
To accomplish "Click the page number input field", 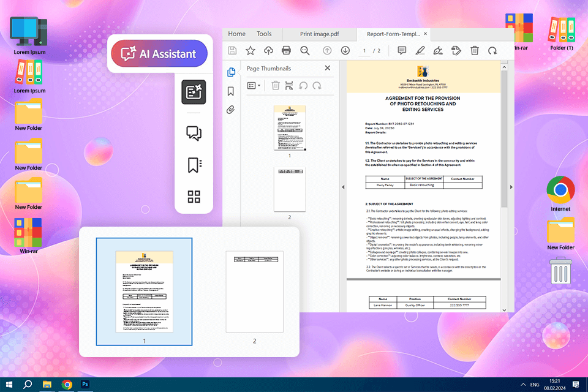I will click(x=364, y=51).
